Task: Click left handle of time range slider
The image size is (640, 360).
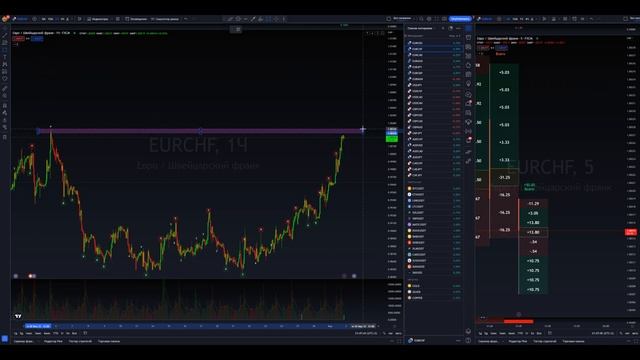Action: [38, 326]
